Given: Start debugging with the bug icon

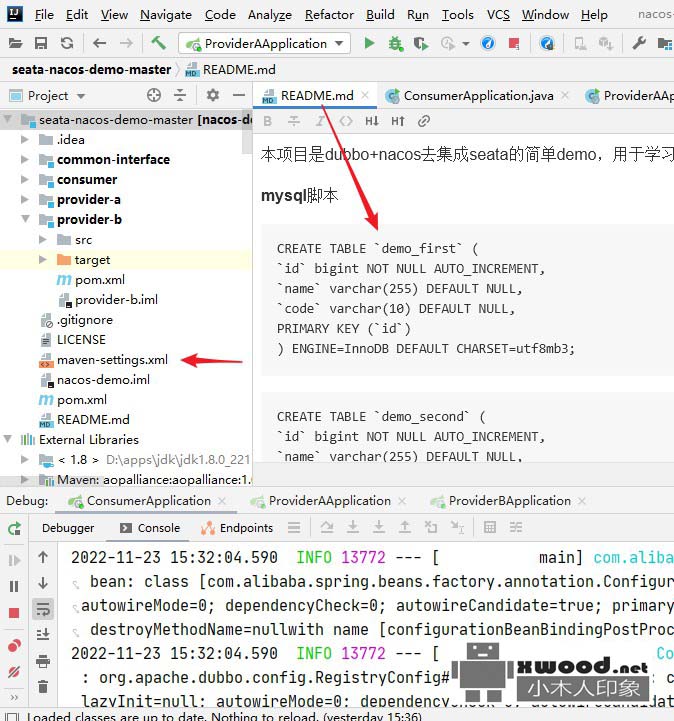Looking at the screenshot, I should tap(395, 44).
